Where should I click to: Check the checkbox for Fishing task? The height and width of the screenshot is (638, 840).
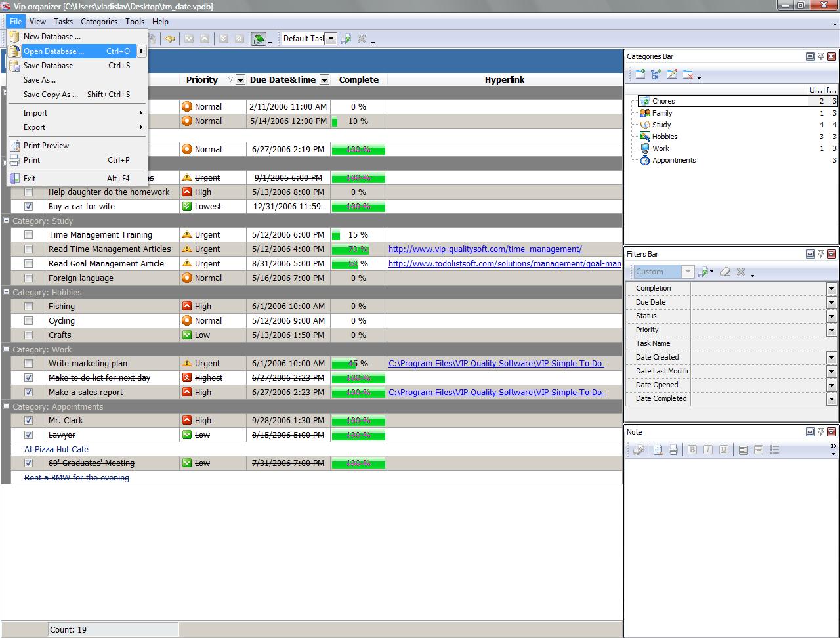(28, 306)
